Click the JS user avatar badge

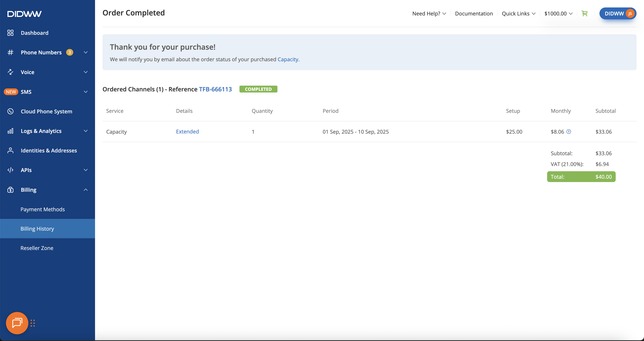tap(630, 13)
